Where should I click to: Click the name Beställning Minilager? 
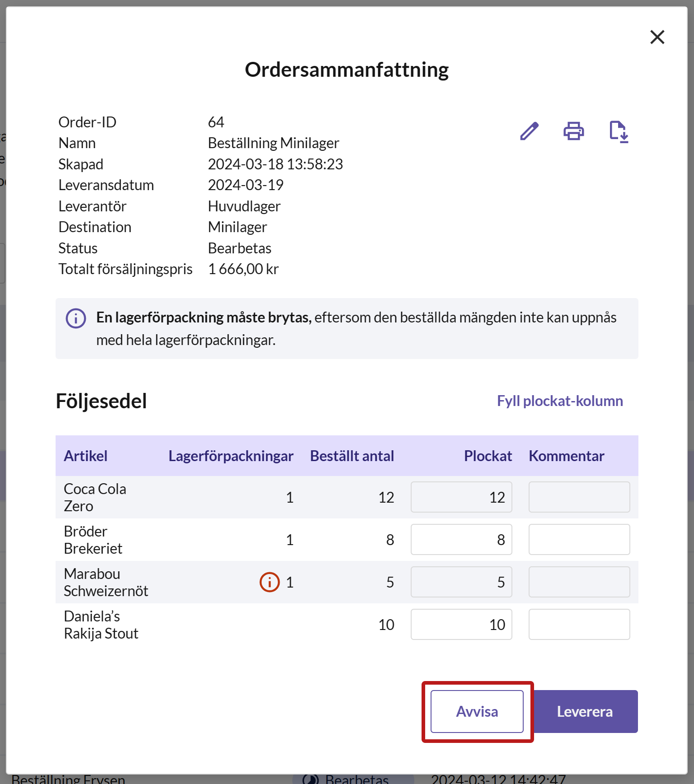click(273, 143)
